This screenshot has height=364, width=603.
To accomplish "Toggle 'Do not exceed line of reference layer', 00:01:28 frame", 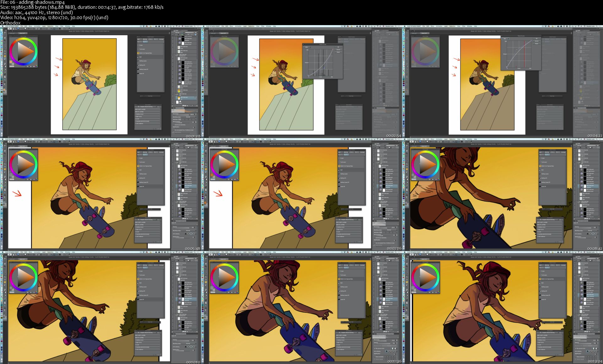I will tap(174, 130).
